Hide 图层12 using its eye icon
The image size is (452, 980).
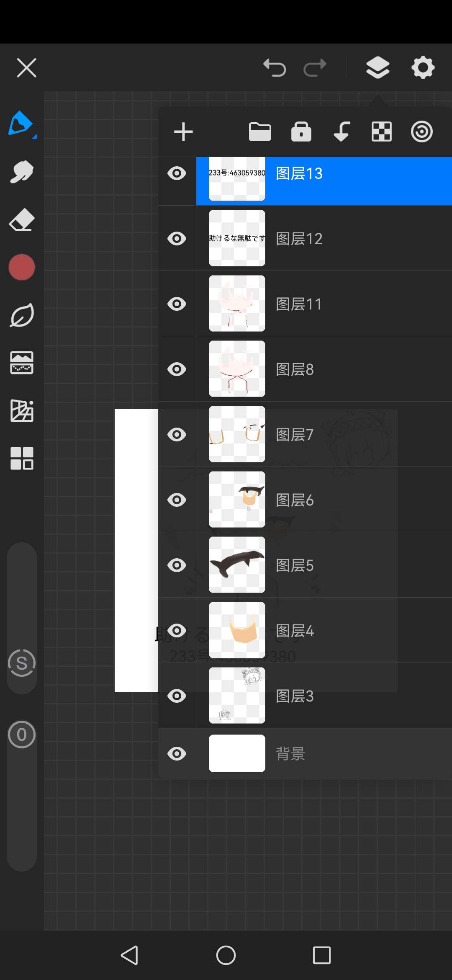[x=177, y=238]
